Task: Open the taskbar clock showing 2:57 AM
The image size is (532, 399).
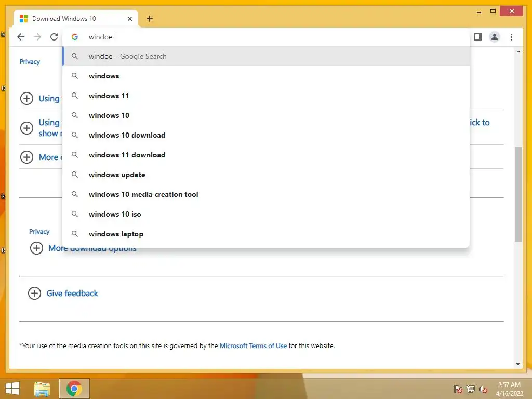Action: (x=509, y=389)
